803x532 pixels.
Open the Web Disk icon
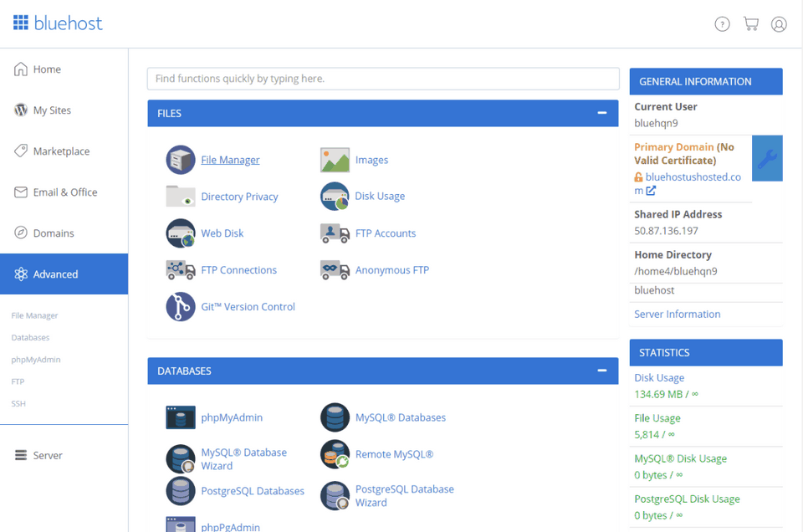click(x=181, y=233)
